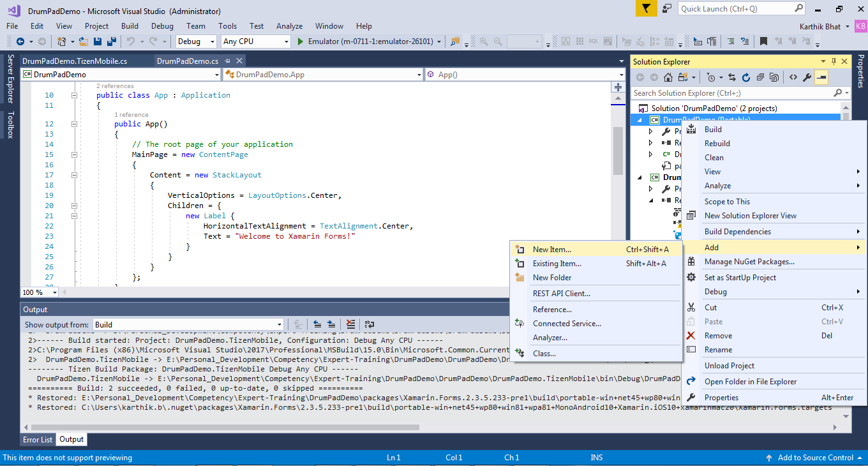Click the View Code icon in Solution Explorer
The width and height of the screenshot is (868, 466).
pyautogui.click(x=793, y=77)
